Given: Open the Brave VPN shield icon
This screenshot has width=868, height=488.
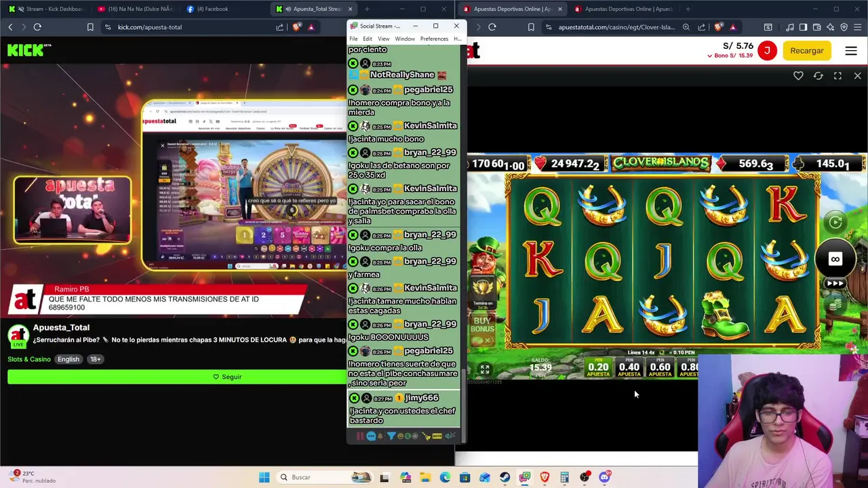Looking at the screenshot, I should pos(844,27).
